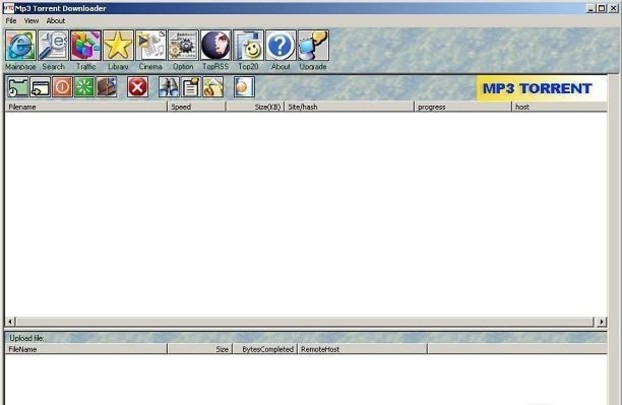Click the window with arrow icon
This screenshot has height=405, width=622.
[x=40, y=87]
